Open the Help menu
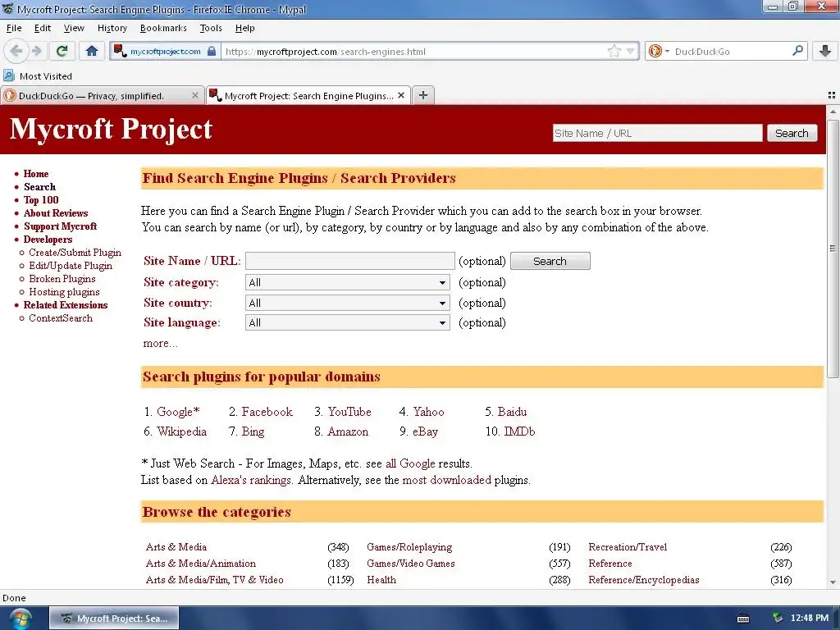This screenshot has height=630, width=840. (244, 28)
